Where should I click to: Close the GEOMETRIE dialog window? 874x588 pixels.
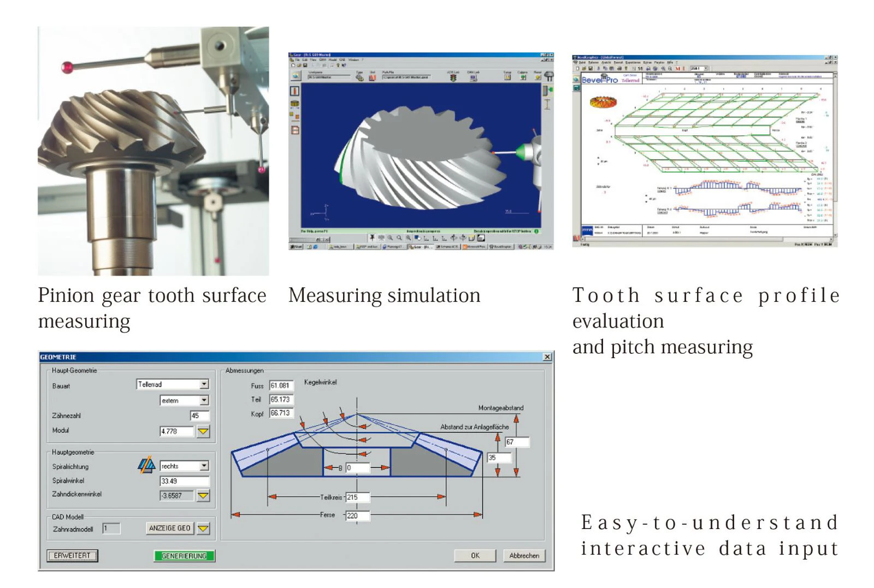pyautogui.click(x=547, y=357)
